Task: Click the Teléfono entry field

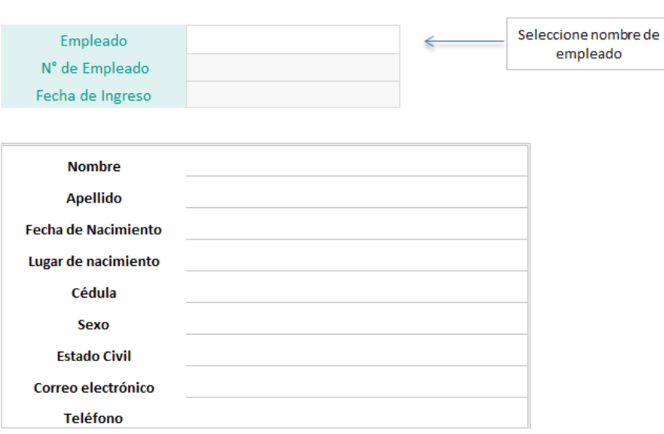Action: (x=357, y=413)
